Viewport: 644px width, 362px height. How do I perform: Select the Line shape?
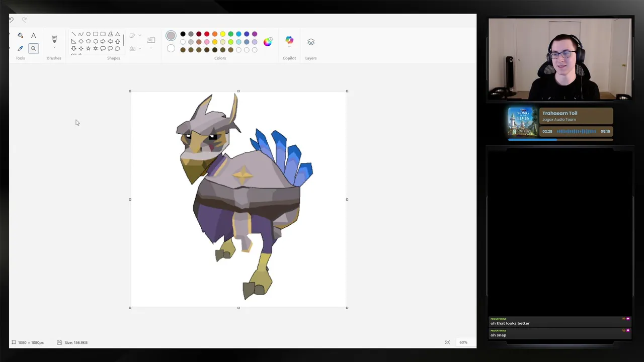[73, 34]
